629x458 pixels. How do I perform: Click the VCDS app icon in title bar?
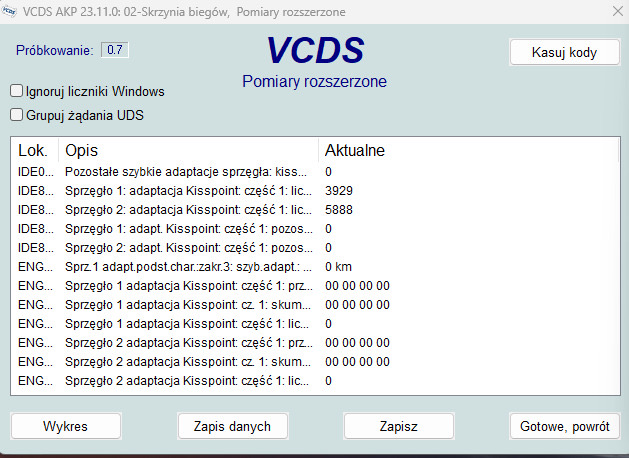click(9, 11)
